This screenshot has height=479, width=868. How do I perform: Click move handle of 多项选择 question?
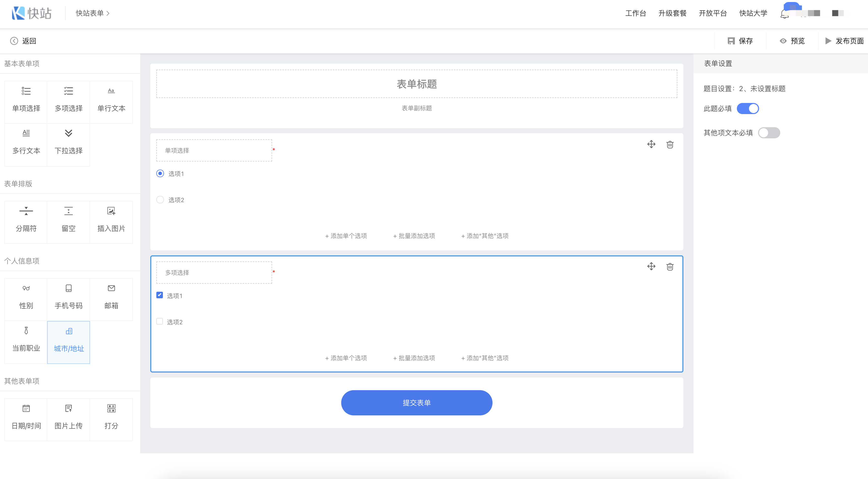tap(651, 267)
